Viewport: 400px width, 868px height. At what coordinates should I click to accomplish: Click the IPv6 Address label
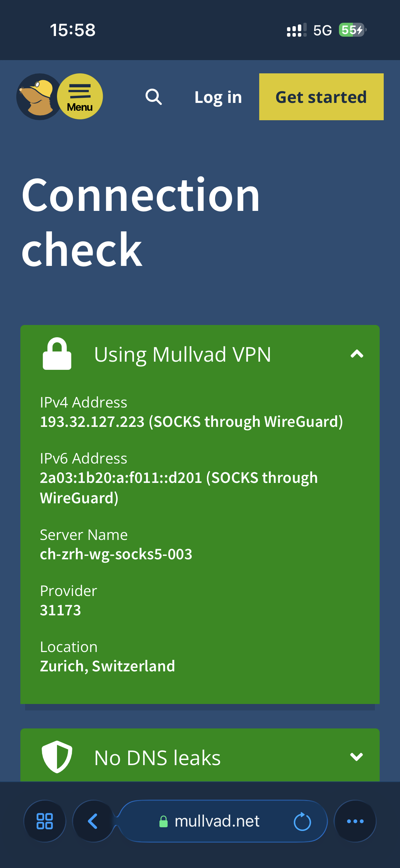pyautogui.click(x=83, y=458)
